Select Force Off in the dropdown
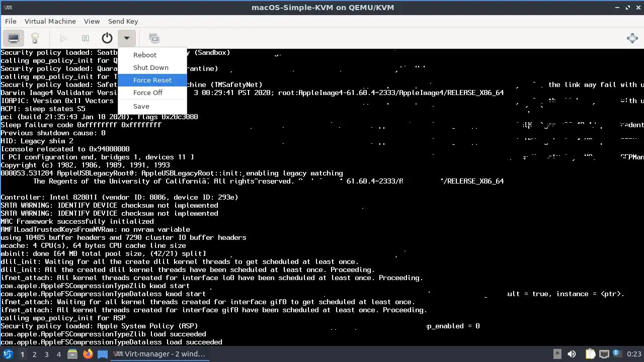 152,93
